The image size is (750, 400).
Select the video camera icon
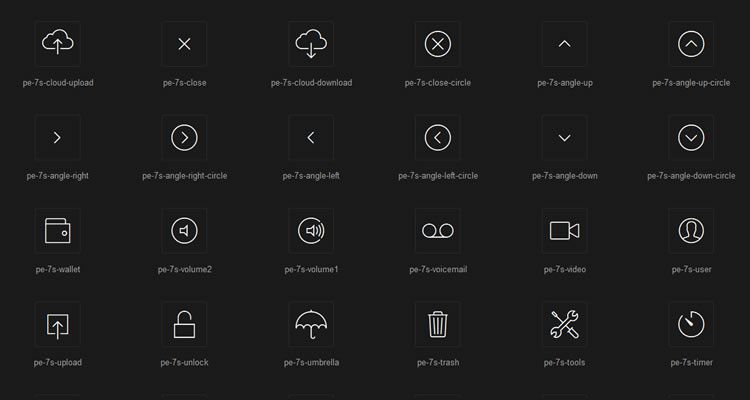564,231
